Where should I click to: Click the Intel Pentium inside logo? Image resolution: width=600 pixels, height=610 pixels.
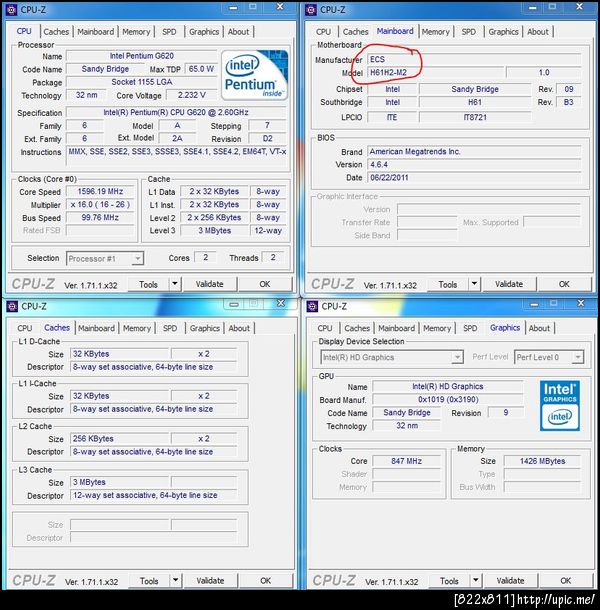pyautogui.click(x=255, y=75)
